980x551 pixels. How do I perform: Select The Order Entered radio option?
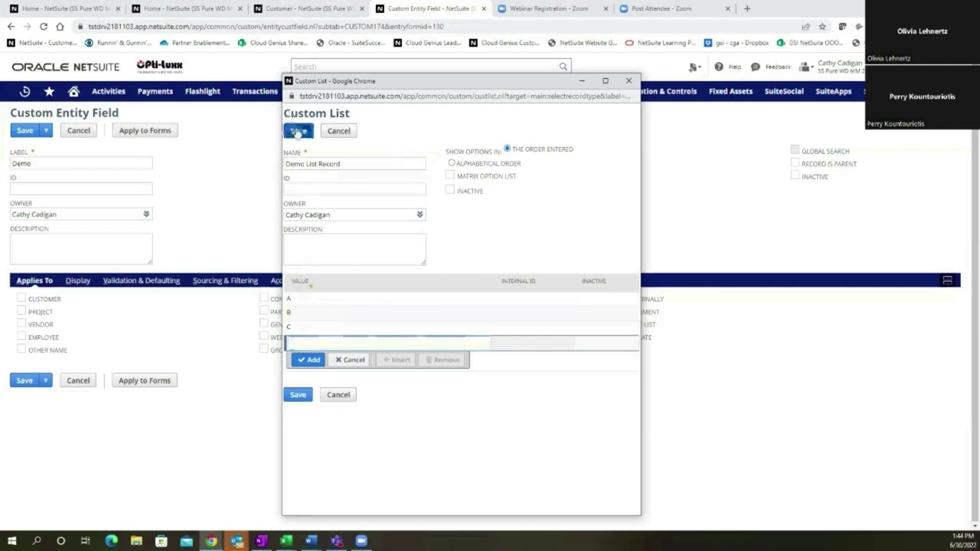tap(507, 148)
